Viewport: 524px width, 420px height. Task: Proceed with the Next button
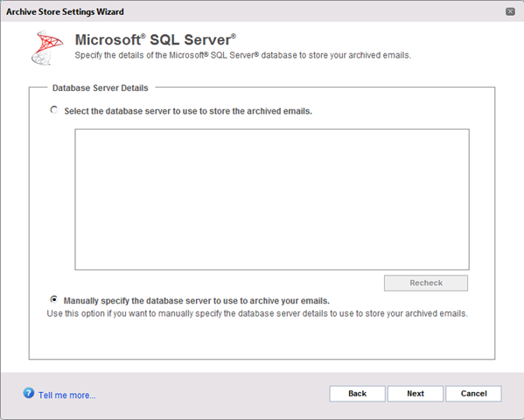(x=416, y=394)
